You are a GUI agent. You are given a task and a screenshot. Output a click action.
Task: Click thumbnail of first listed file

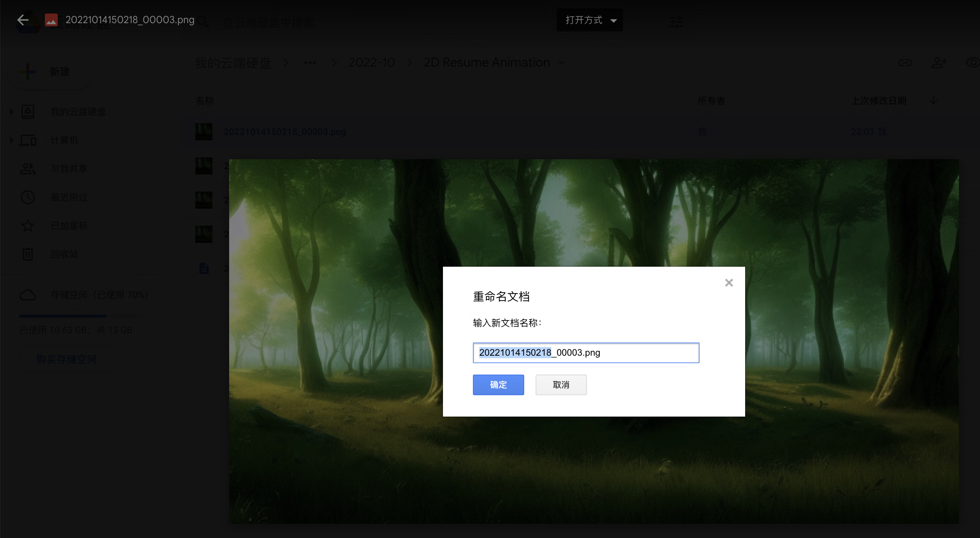(203, 131)
